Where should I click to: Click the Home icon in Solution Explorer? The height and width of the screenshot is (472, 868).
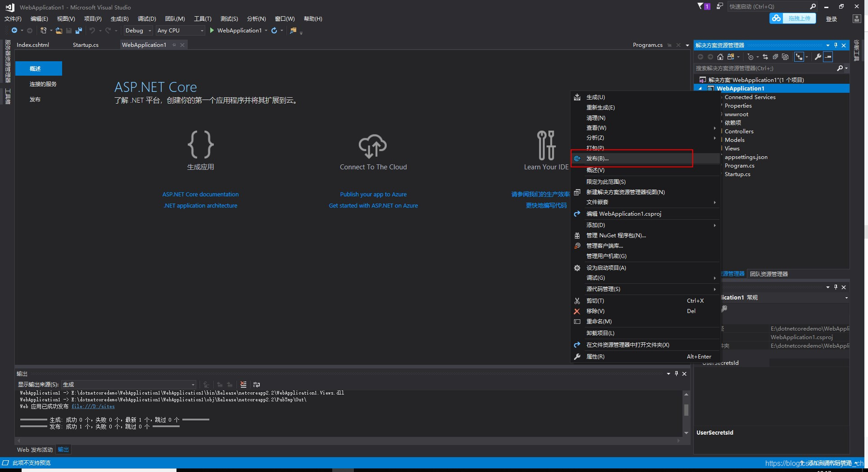click(720, 57)
